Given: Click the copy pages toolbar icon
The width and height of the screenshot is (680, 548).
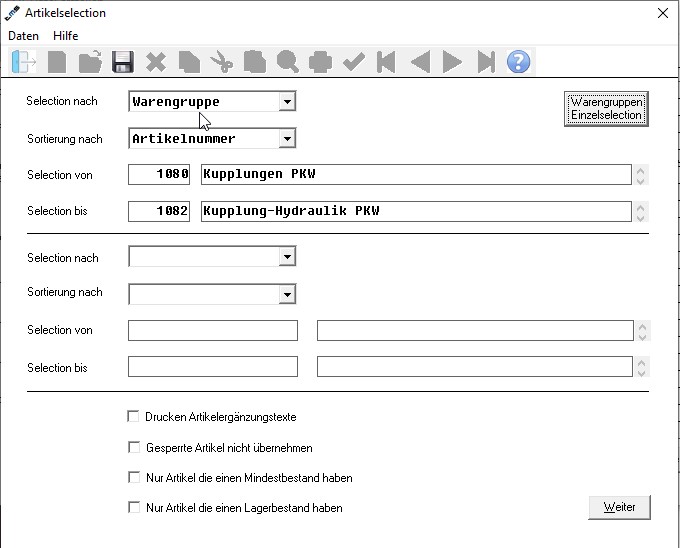Looking at the screenshot, I should click(189, 62).
